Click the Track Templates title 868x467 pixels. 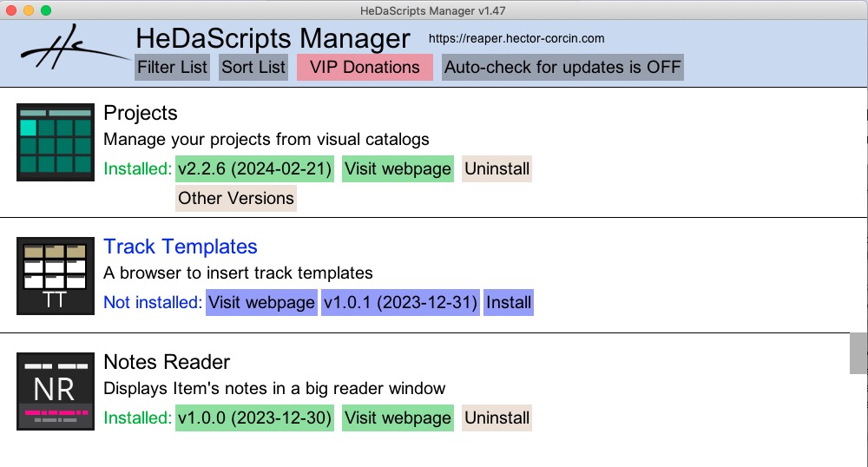[181, 247]
